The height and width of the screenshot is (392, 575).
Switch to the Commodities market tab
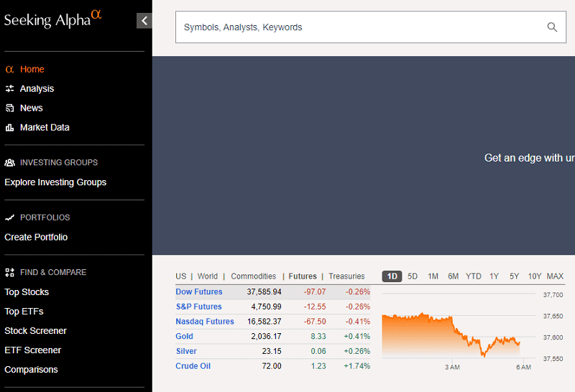(253, 276)
